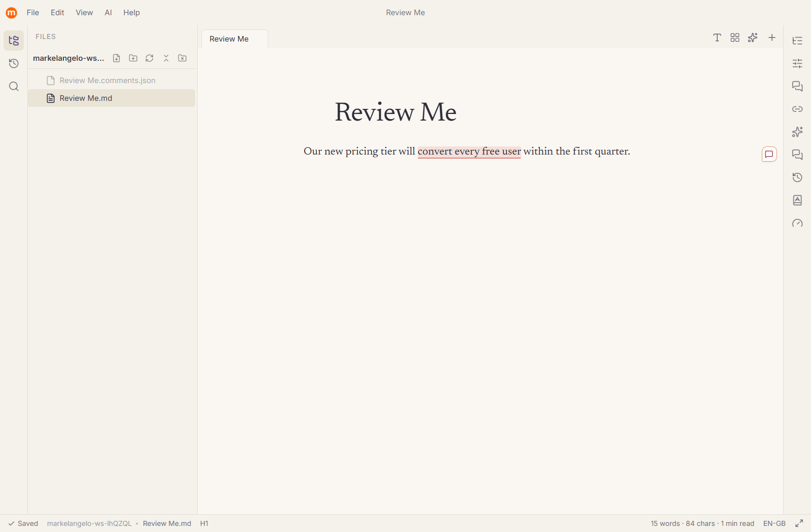Click the word count statistics in status bar
This screenshot has height=532, width=811.
click(702, 523)
